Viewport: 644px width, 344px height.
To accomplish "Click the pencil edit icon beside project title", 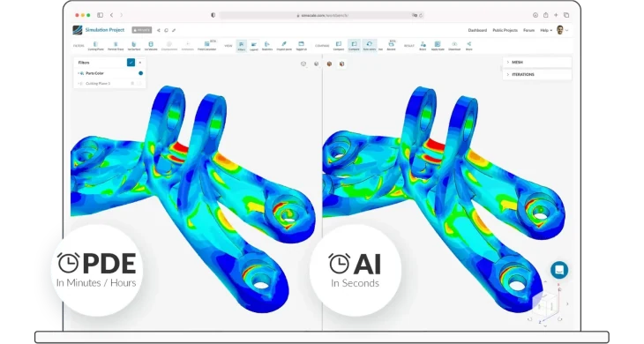I will point(174,30).
